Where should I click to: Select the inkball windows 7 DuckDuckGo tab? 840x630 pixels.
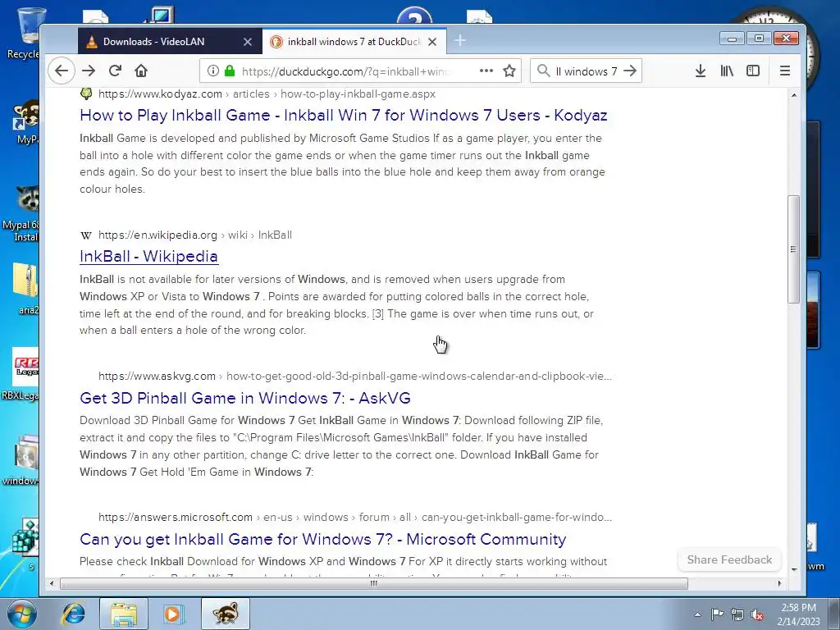(x=354, y=41)
